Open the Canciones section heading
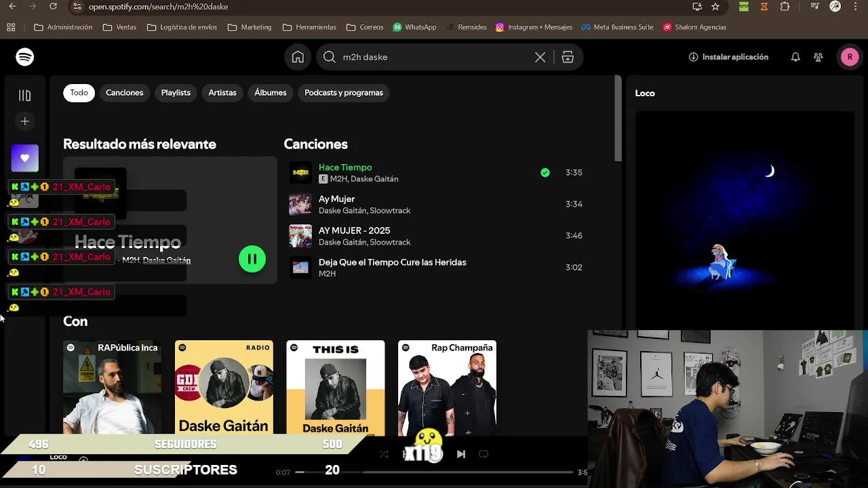868x488 pixels. pyautogui.click(x=316, y=144)
